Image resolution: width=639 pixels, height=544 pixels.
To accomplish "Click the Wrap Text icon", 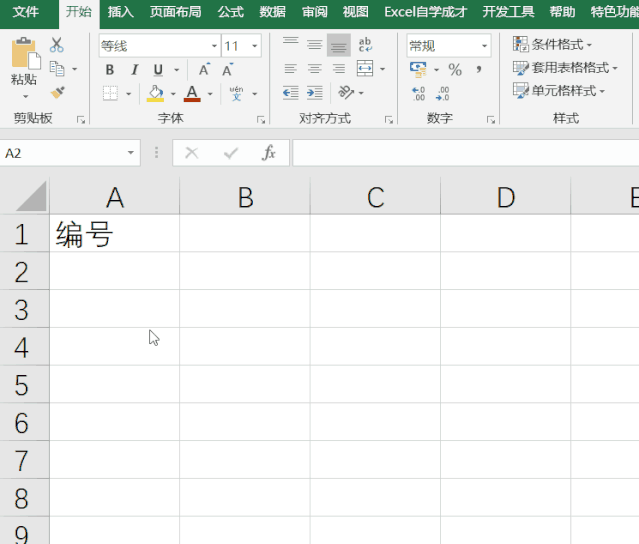I will click(365, 45).
